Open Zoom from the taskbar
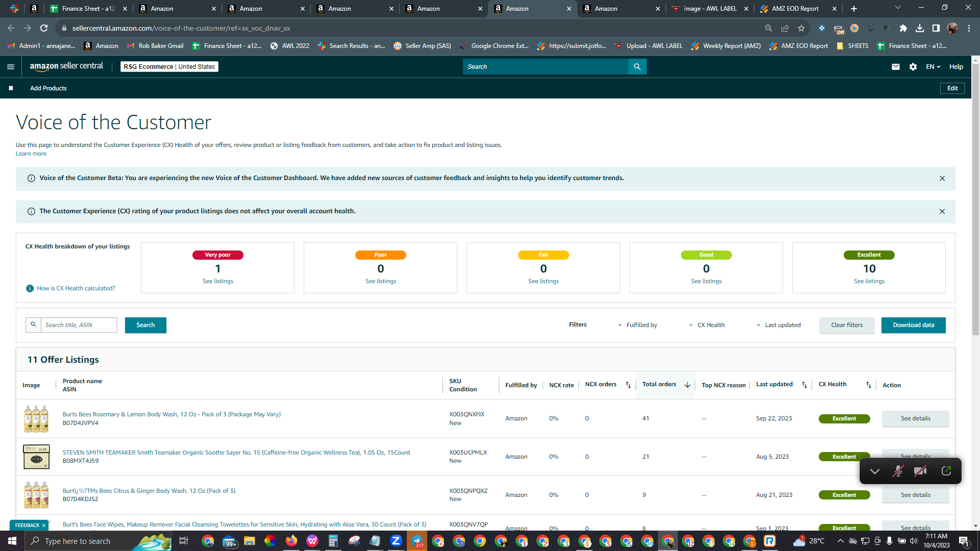Viewport: 980px width, 551px height. (x=396, y=541)
